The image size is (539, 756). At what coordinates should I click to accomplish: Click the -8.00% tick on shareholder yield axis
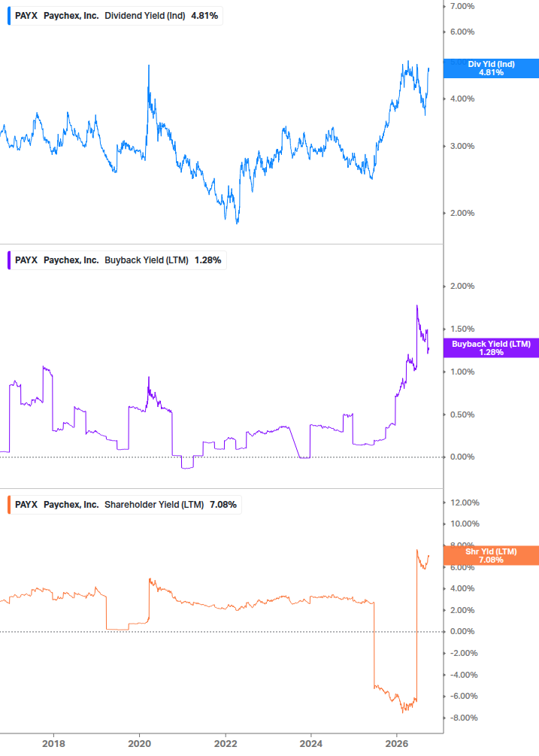click(x=464, y=718)
